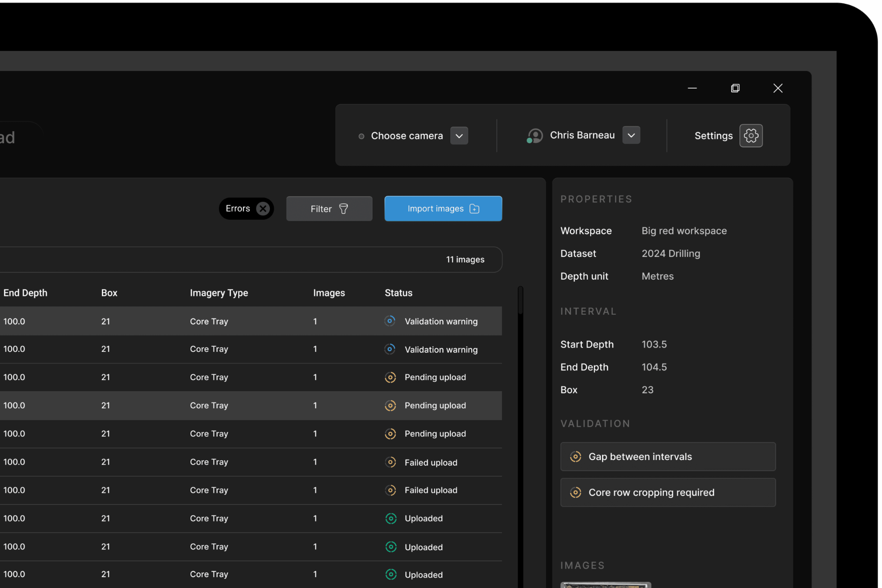Click status icon of second Pending upload row

(390, 405)
